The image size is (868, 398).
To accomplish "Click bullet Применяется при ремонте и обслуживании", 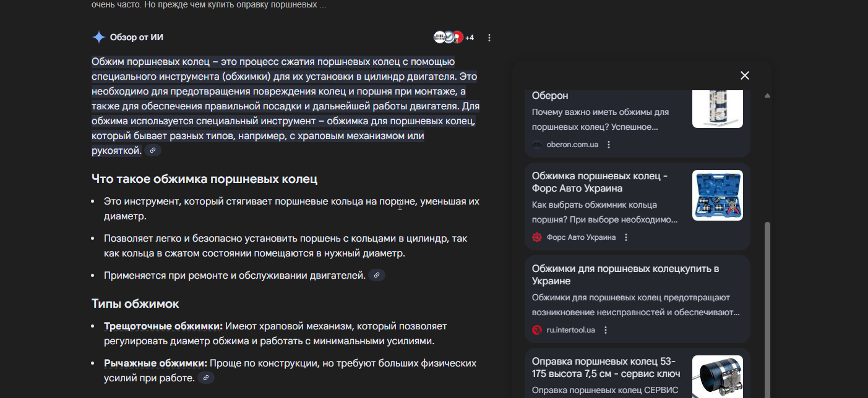I will 234,275.
